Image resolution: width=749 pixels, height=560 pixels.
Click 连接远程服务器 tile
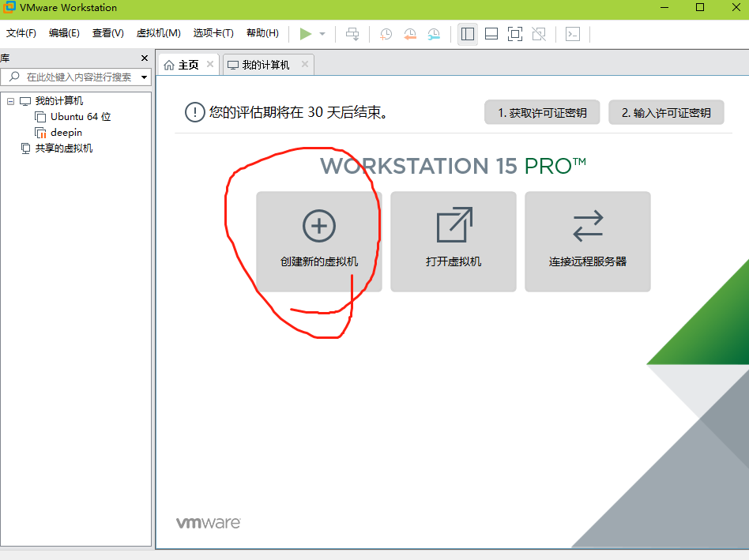(x=588, y=242)
